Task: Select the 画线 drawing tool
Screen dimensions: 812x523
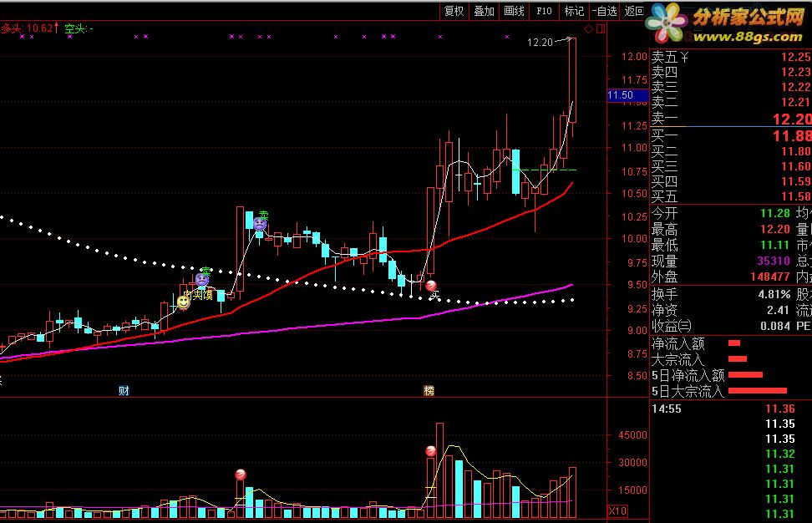Action: (x=515, y=11)
